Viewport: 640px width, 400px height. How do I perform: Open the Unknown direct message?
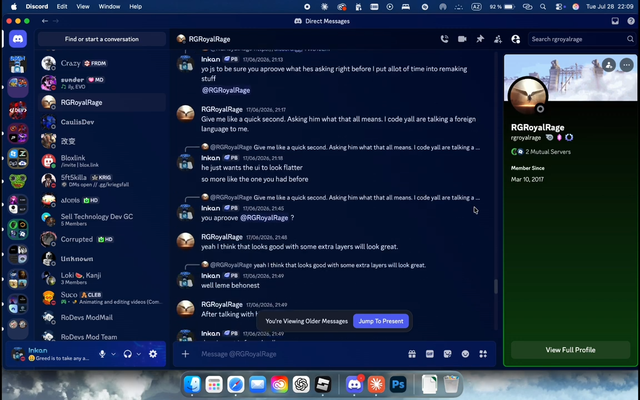tap(102, 259)
